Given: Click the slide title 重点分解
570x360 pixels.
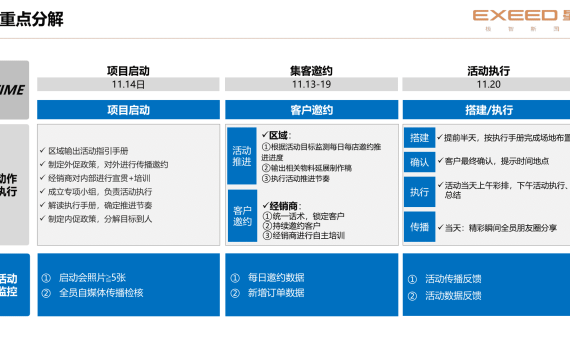Looking at the screenshot, I should click(32, 19).
